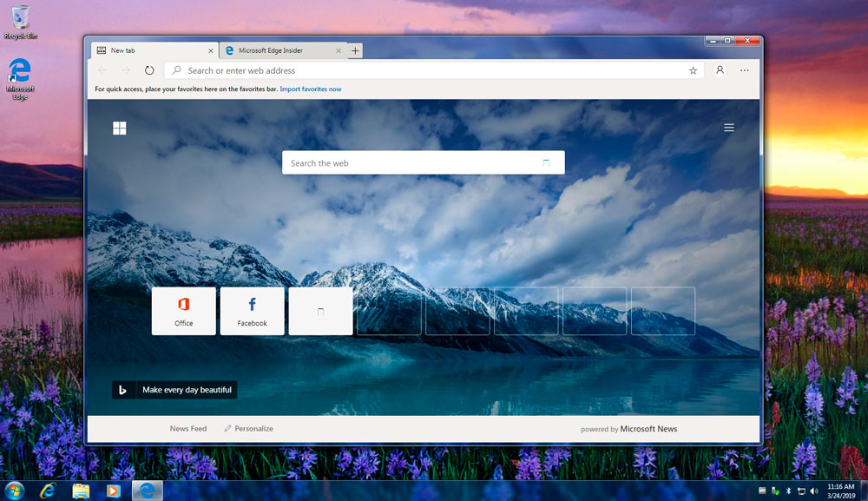
Task: Launch Microsoft Edge from the taskbar
Action: coord(146,490)
